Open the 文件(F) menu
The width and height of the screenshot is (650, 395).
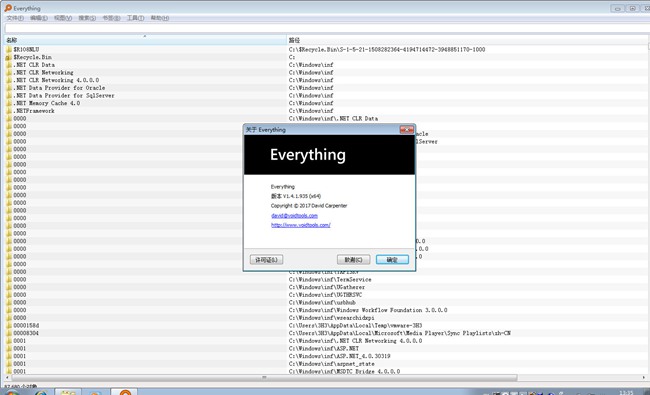[15, 18]
